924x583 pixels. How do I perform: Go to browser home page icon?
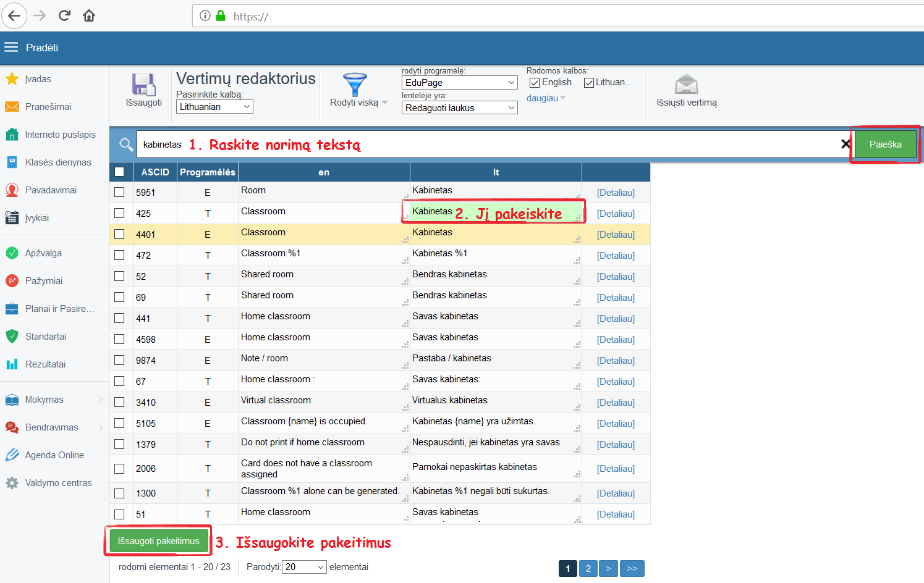(89, 15)
